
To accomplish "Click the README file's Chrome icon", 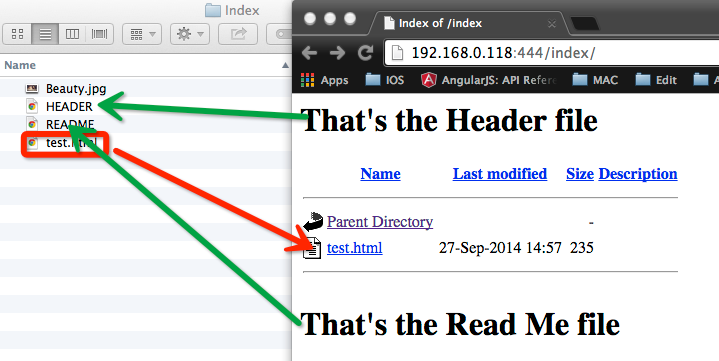I will pyautogui.click(x=32, y=124).
